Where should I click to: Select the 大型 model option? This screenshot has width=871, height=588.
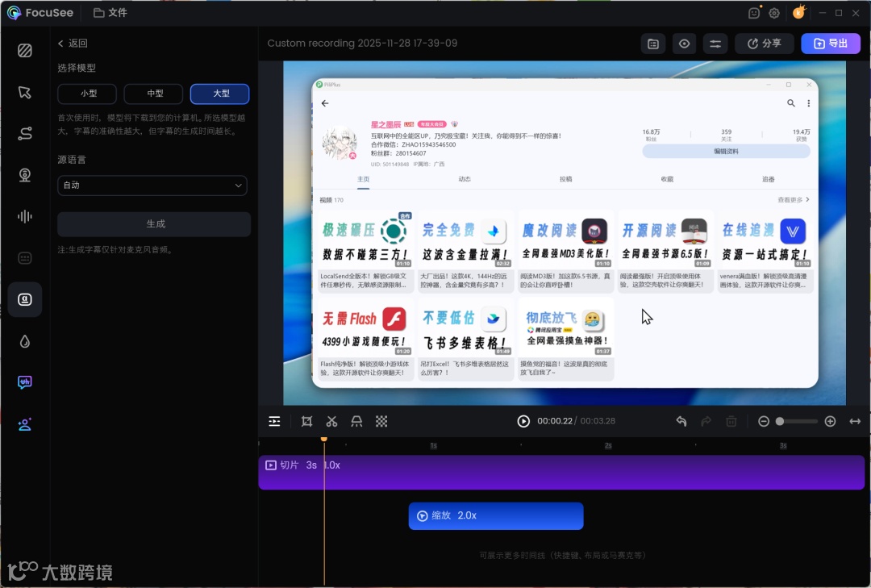(219, 94)
